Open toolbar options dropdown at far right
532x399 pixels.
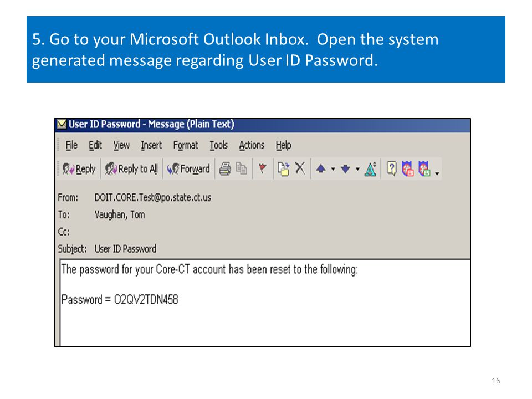tap(437, 173)
